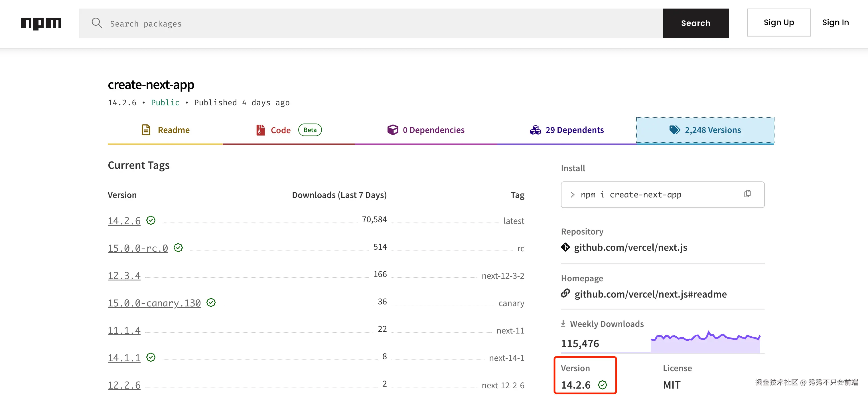868x396 pixels.
Task: Click the magnifying glass search icon
Action: [x=97, y=23]
